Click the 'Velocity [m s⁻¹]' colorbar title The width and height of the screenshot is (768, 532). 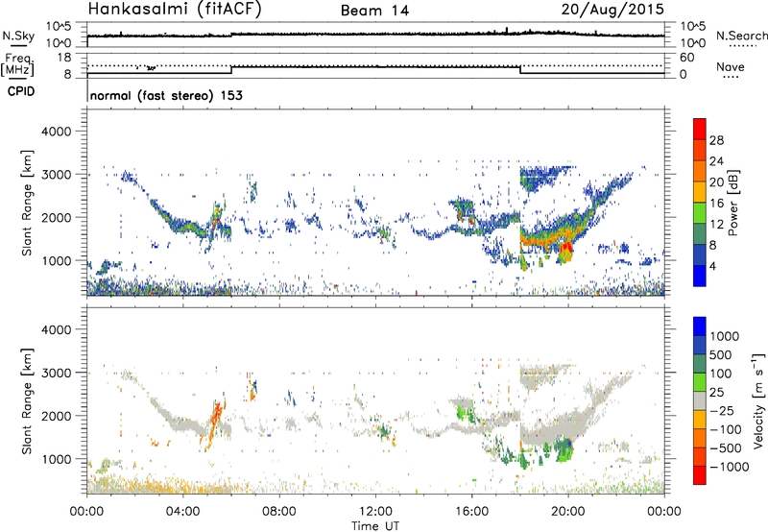[x=758, y=400]
